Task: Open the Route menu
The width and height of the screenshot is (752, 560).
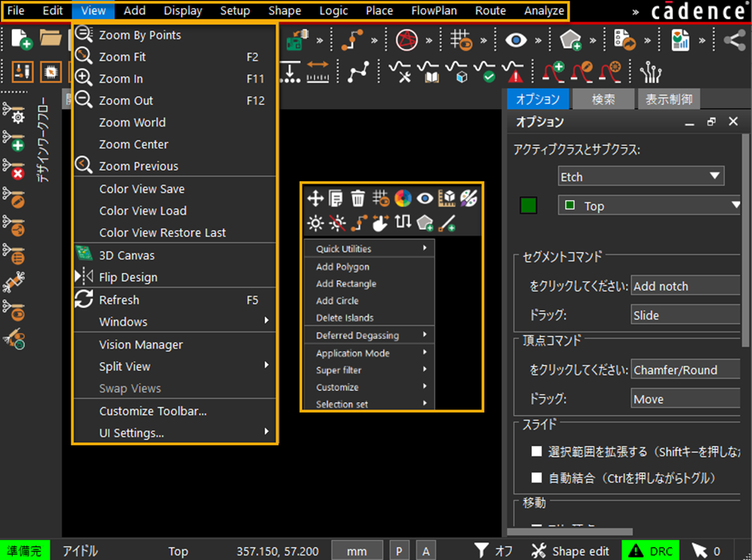Action: 490,10
